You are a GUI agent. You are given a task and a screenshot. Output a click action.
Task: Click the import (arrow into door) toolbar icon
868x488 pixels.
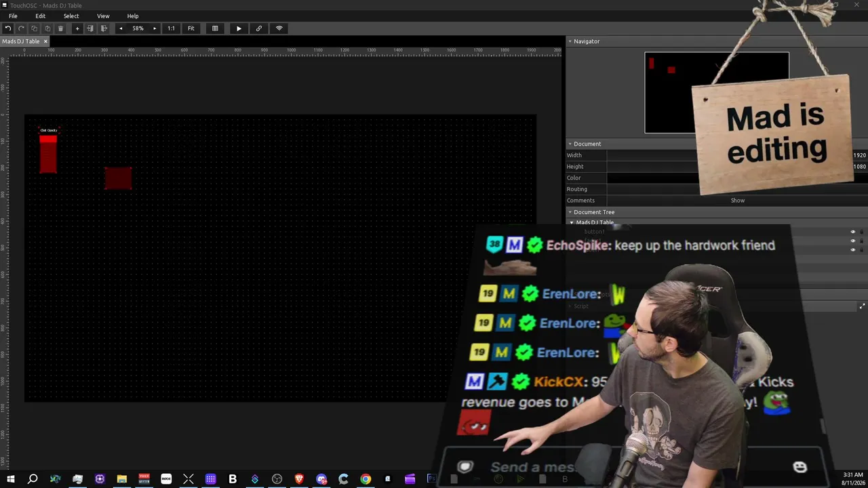[90, 28]
